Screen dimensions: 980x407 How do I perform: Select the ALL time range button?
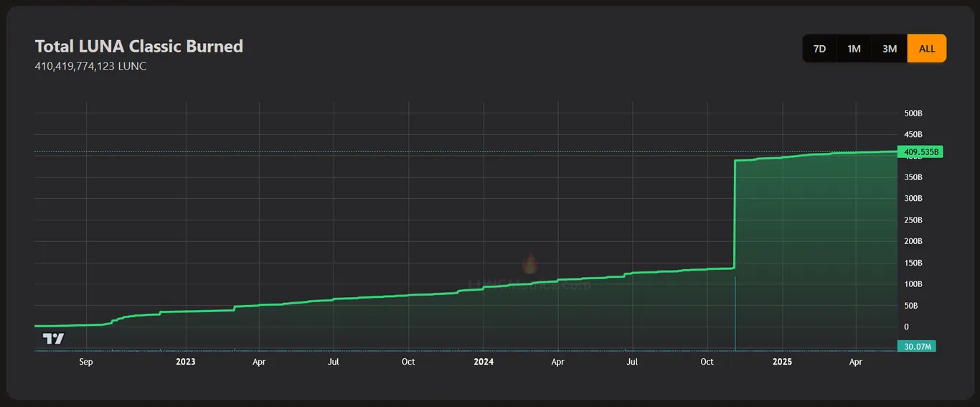(927, 49)
